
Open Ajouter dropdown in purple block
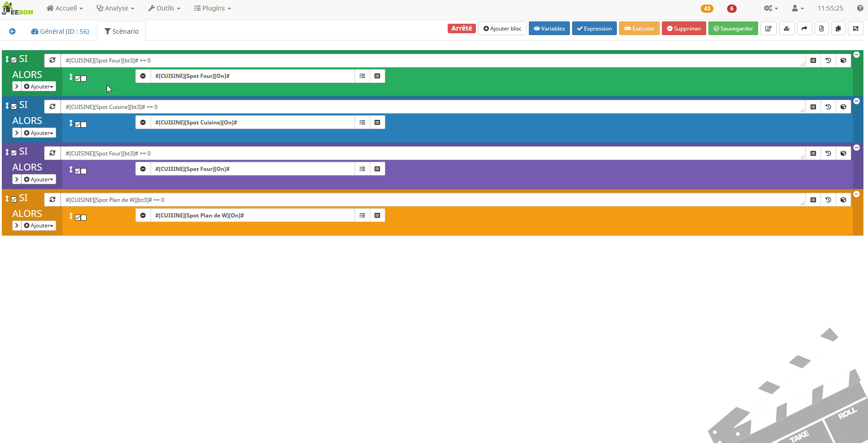pyautogui.click(x=39, y=180)
